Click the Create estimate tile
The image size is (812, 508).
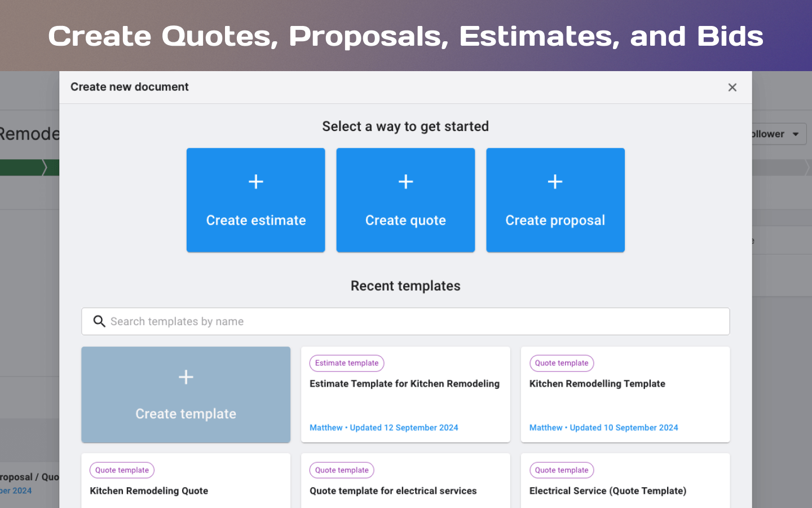click(x=255, y=200)
